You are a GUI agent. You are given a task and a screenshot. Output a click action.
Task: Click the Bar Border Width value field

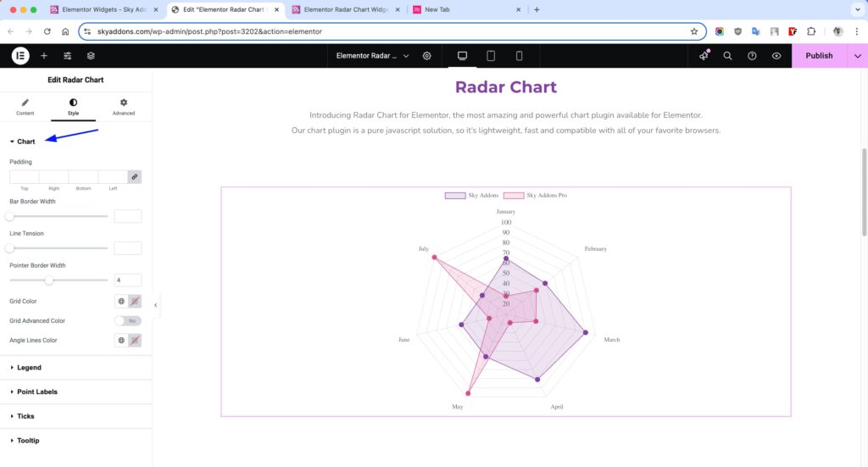(128, 216)
